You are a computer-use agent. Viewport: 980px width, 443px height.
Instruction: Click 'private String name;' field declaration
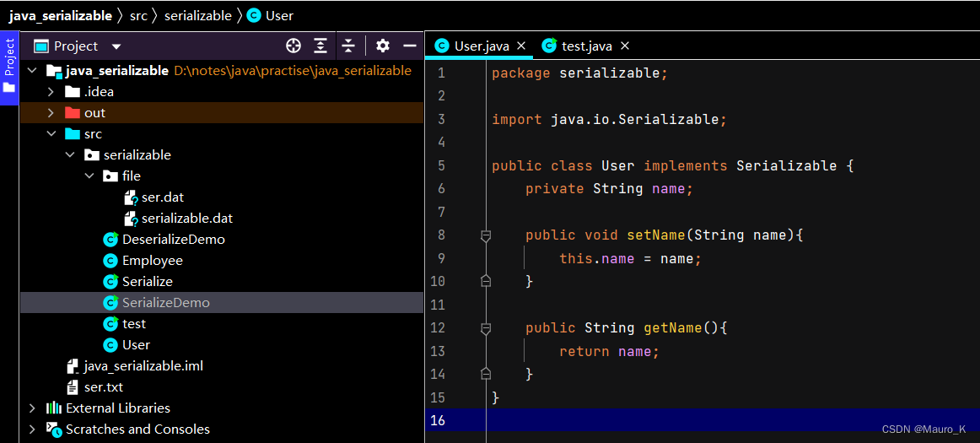(x=610, y=189)
